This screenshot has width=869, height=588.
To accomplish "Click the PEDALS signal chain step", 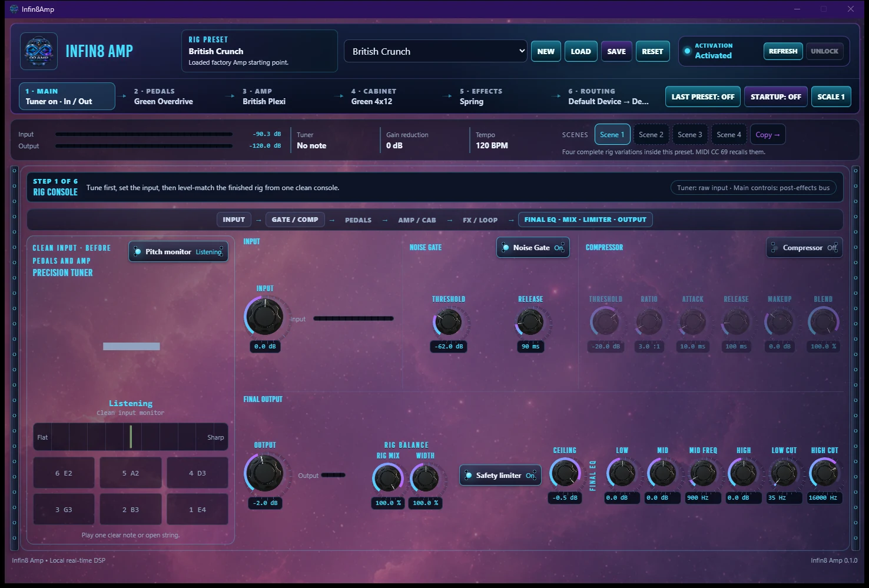I will click(358, 220).
